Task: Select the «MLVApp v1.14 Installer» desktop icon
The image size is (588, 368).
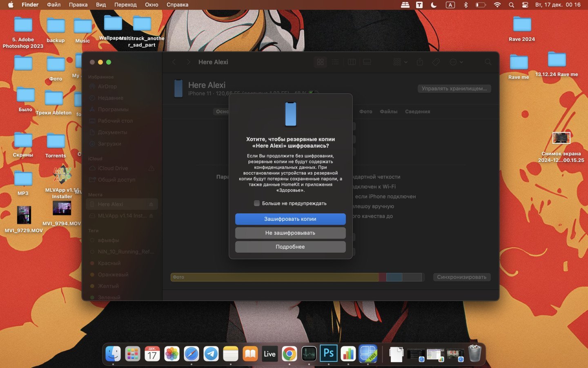Action: 62,175
